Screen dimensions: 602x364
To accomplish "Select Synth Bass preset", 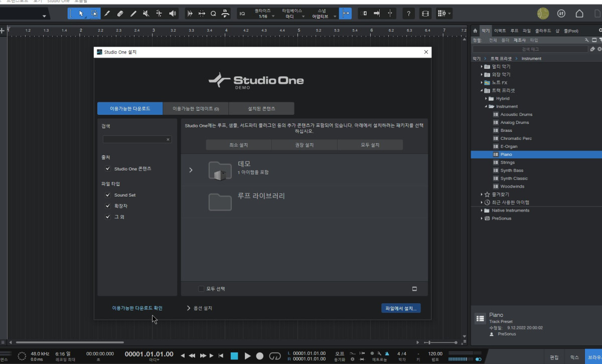I will pos(512,170).
